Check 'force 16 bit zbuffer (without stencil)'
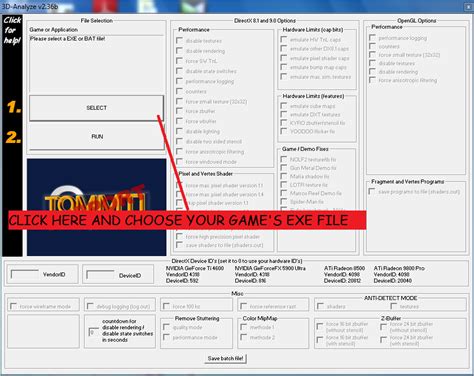Viewport: 474px width, 376px height. tap(320, 326)
